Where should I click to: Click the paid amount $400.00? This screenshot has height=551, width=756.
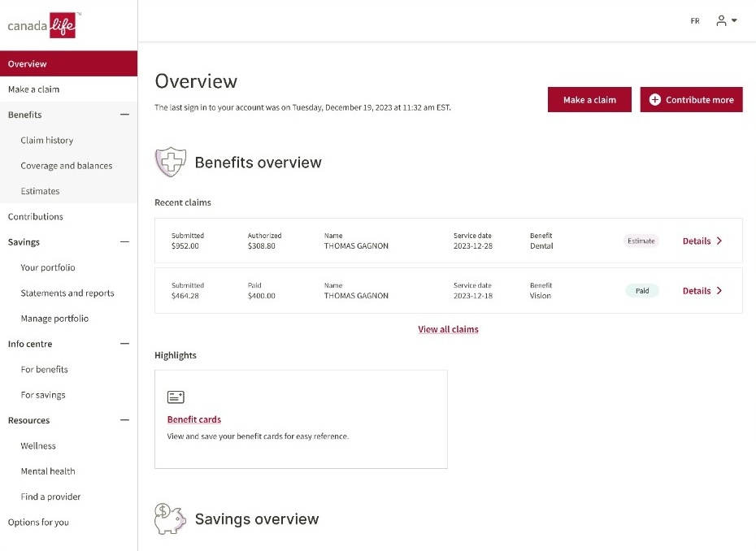click(261, 296)
